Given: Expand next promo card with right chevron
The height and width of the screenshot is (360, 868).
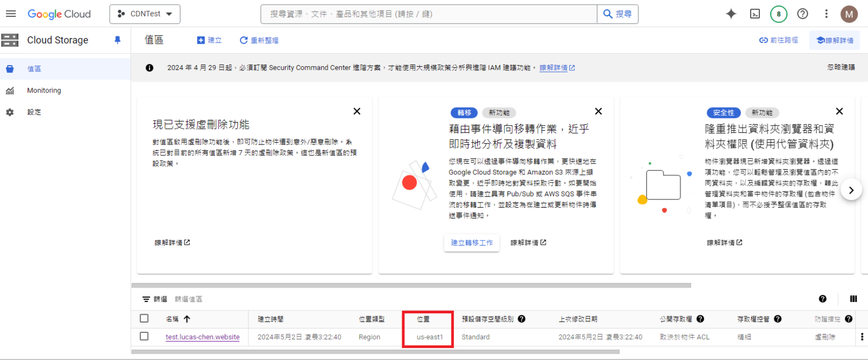Looking at the screenshot, I should point(851,190).
